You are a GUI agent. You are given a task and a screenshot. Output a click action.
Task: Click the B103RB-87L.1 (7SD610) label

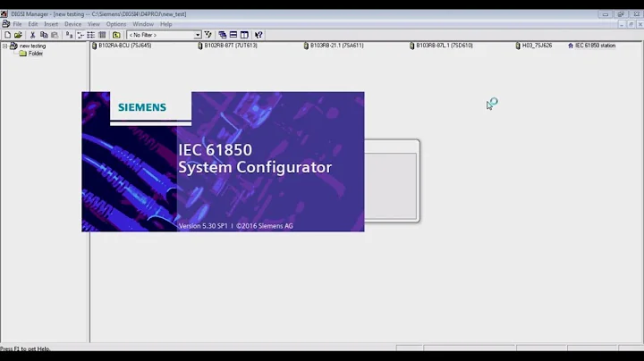pos(445,46)
